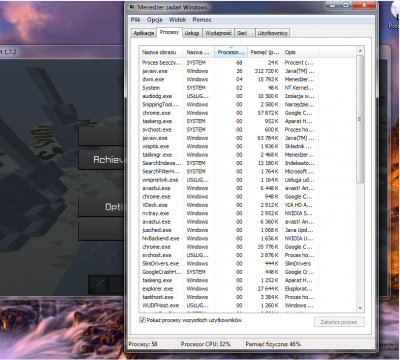Toggle 'Pokaż procesy wszystkich użytkowników' checkbox
The height and width of the screenshot is (360, 400).
pos(142,320)
